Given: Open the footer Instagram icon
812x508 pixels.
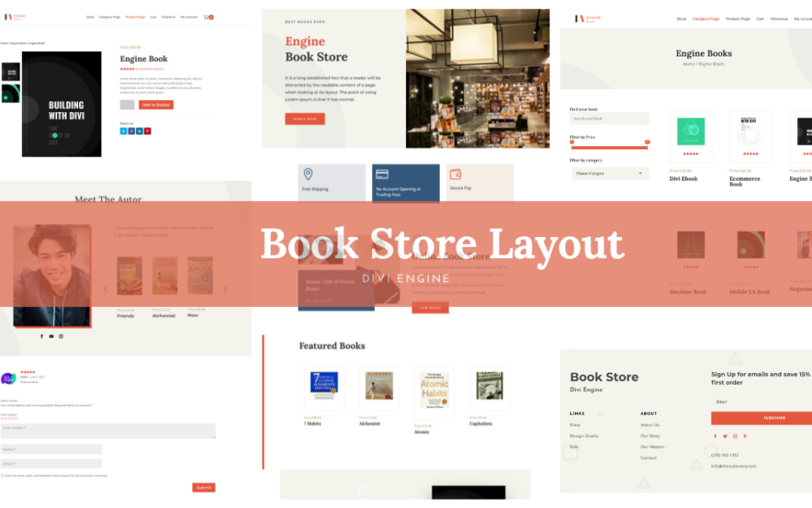Looking at the screenshot, I should [x=735, y=437].
